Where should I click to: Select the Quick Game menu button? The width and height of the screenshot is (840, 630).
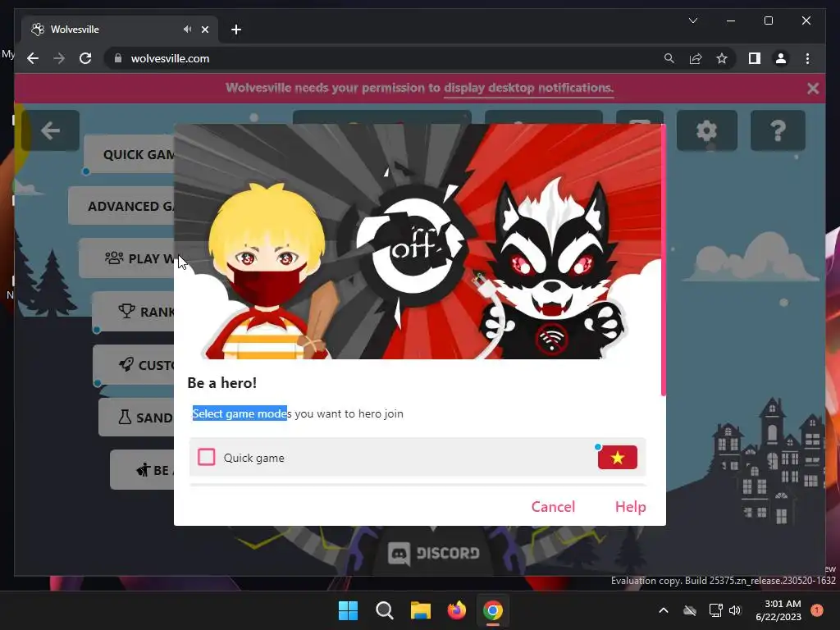click(x=129, y=154)
